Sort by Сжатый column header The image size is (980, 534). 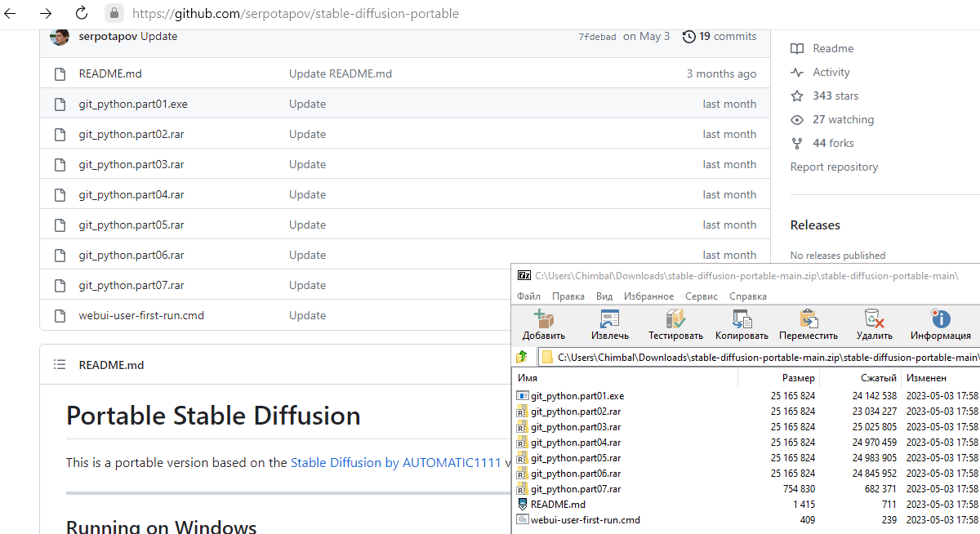[861, 378]
